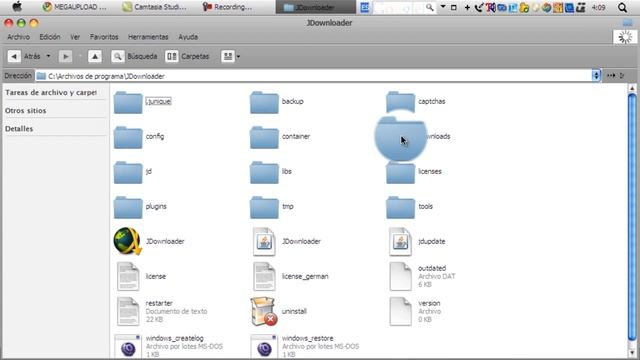
Task: Go up one folder level
Action: (95, 56)
